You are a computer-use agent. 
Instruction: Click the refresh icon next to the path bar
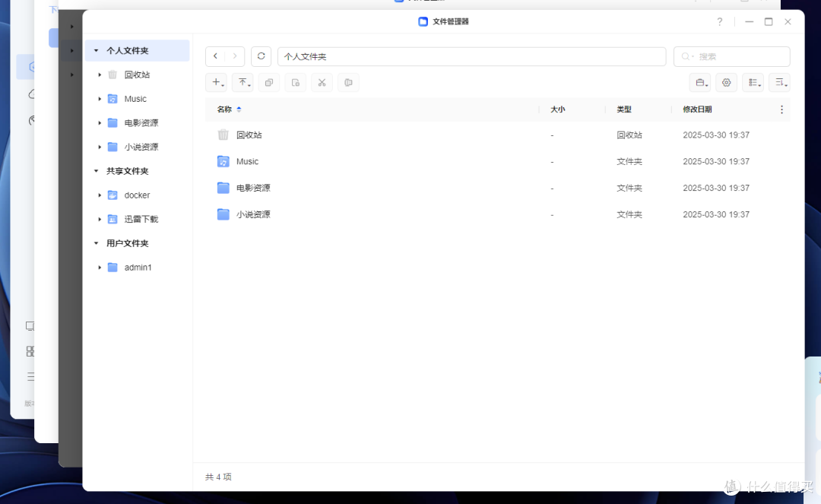coord(261,56)
